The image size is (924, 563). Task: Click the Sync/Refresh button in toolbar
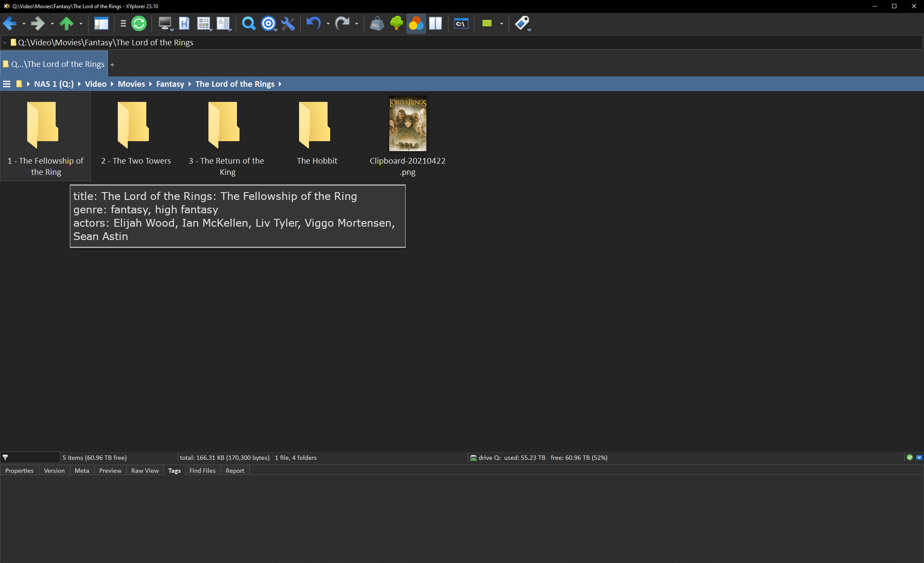coord(139,23)
